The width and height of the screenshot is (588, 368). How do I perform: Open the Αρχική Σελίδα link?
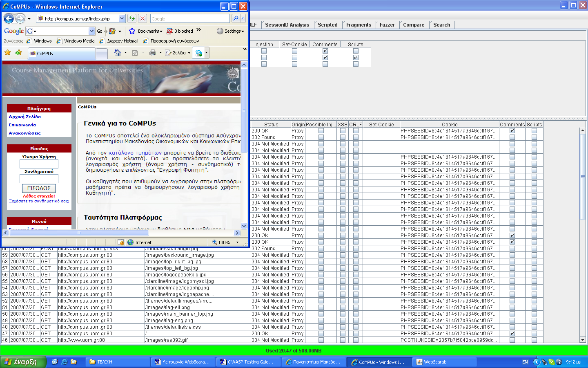(x=25, y=117)
